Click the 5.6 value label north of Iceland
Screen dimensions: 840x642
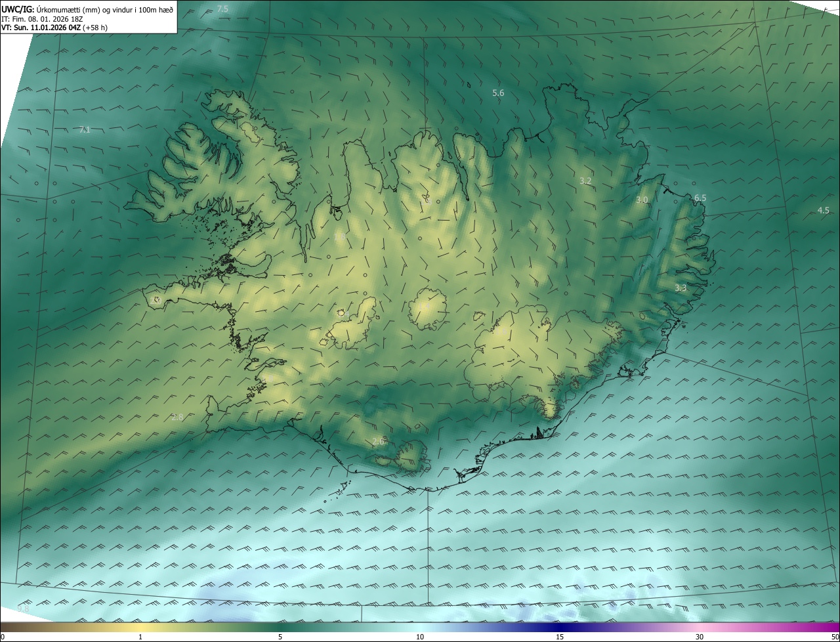point(498,93)
